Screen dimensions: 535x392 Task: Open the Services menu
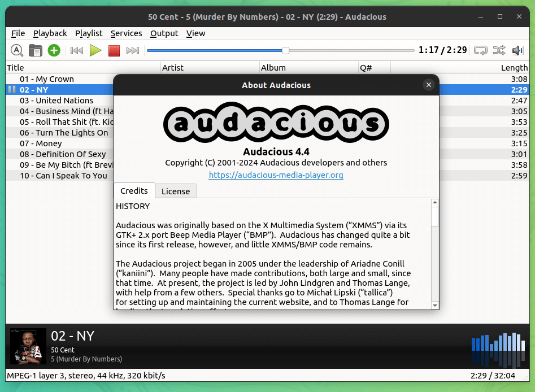coord(126,33)
